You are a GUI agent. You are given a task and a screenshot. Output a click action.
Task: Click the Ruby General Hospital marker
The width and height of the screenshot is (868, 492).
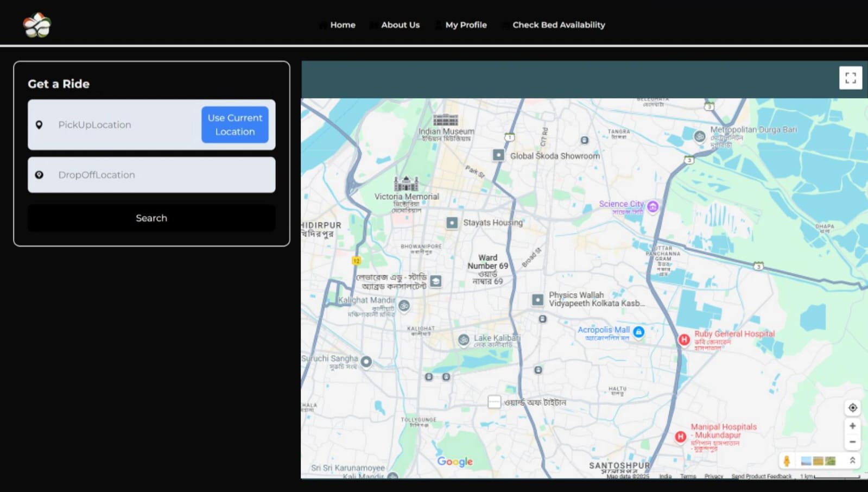pyautogui.click(x=684, y=339)
